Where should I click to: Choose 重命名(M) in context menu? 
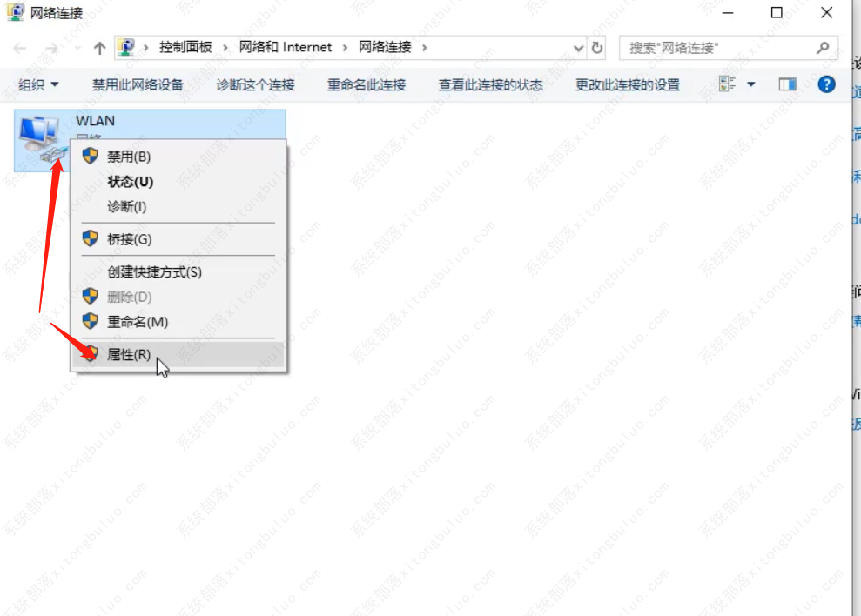[x=138, y=322]
